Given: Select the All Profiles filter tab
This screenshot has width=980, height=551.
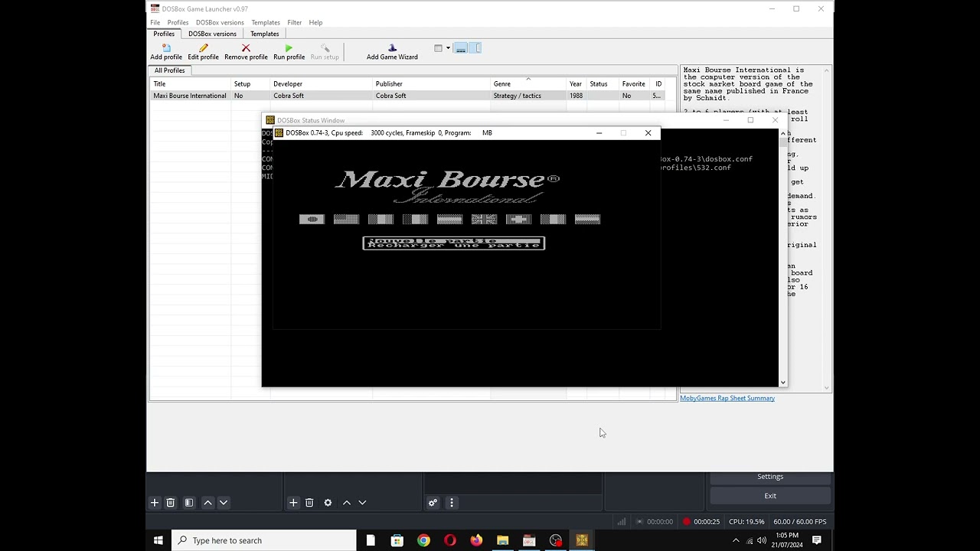Looking at the screenshot, I should click(170, 70).
